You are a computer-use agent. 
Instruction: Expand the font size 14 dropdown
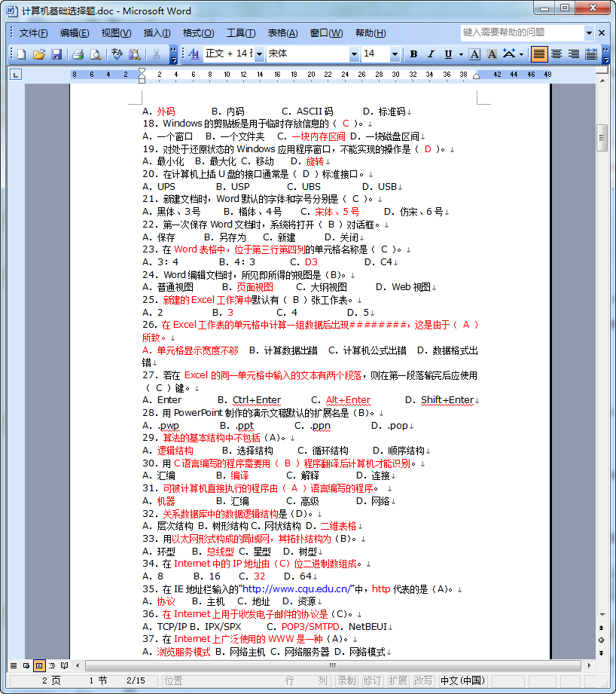(x=395, y=54)
